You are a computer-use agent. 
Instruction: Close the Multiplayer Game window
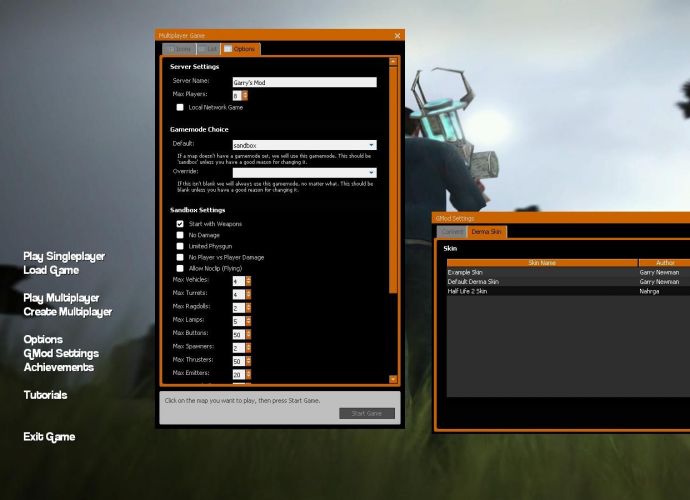(x=397, y=36)
